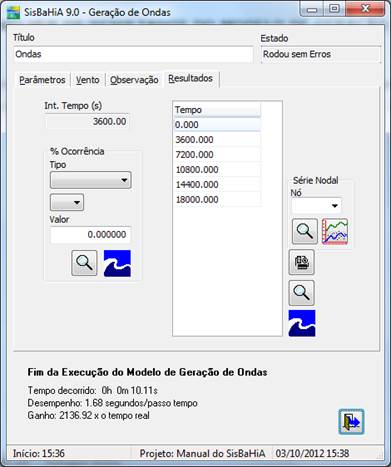Select the Resultados tab
Screen dimensions: 391x467
pos(191,79)
